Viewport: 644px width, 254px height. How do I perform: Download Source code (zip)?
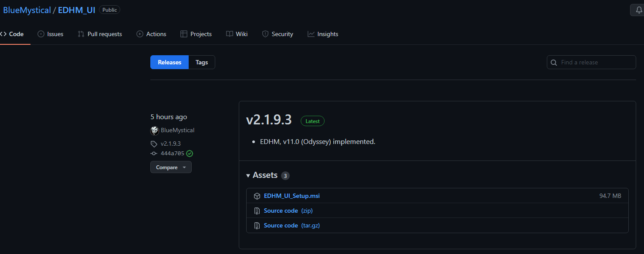[x=288, y=211]
